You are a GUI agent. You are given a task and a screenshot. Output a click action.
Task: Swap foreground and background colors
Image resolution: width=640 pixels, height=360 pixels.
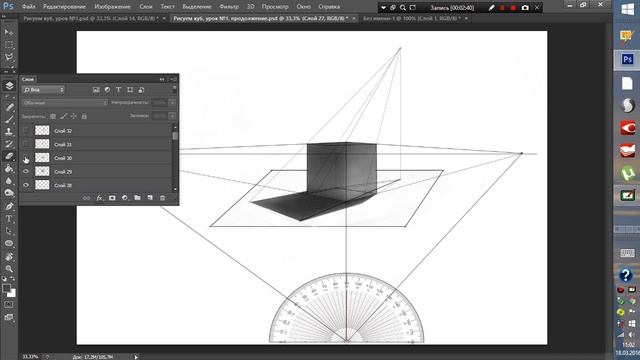(13, 279)
